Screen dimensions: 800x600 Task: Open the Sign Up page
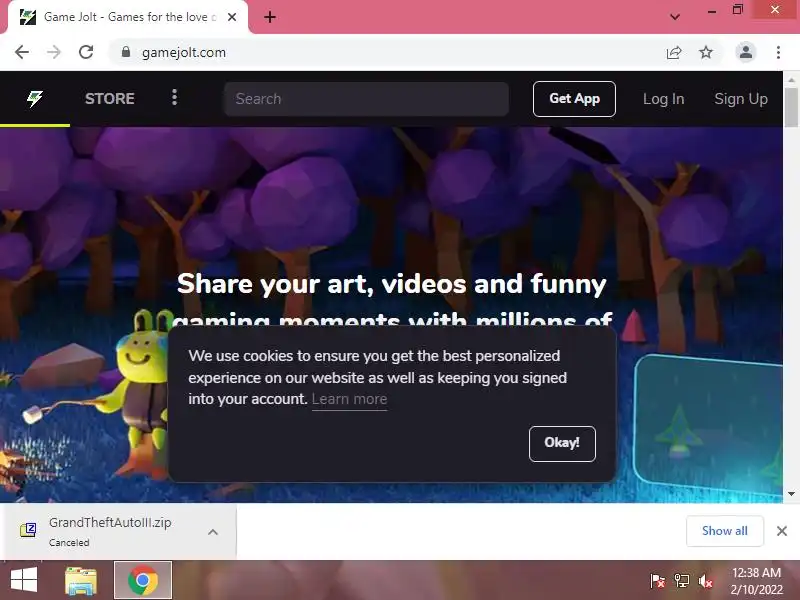pyautogui.click(x=741, y=99)
